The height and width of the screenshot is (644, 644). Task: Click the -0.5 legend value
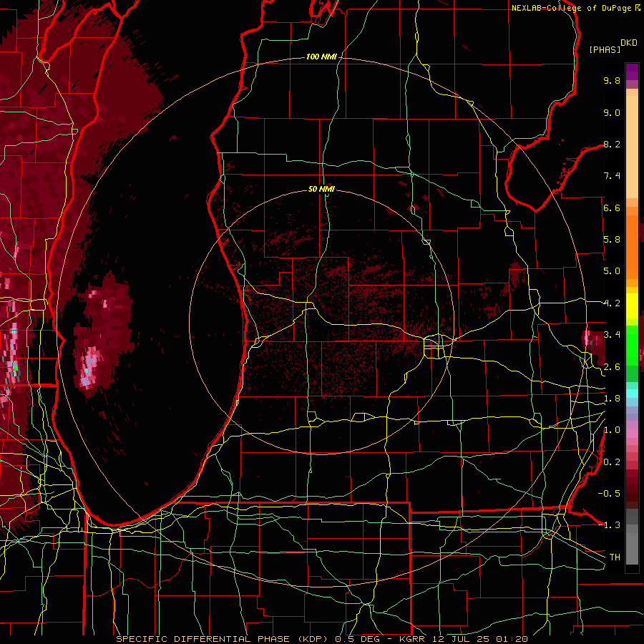coord(609,494)
